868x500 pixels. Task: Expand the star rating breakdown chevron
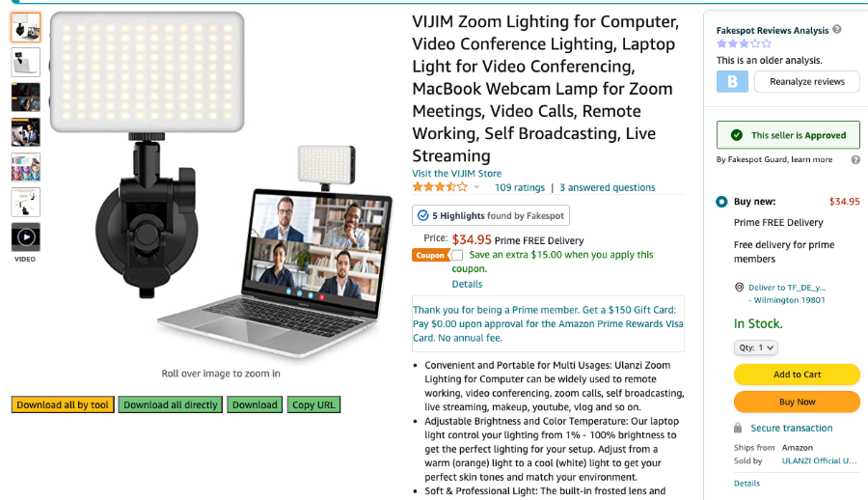coord(476,187)
